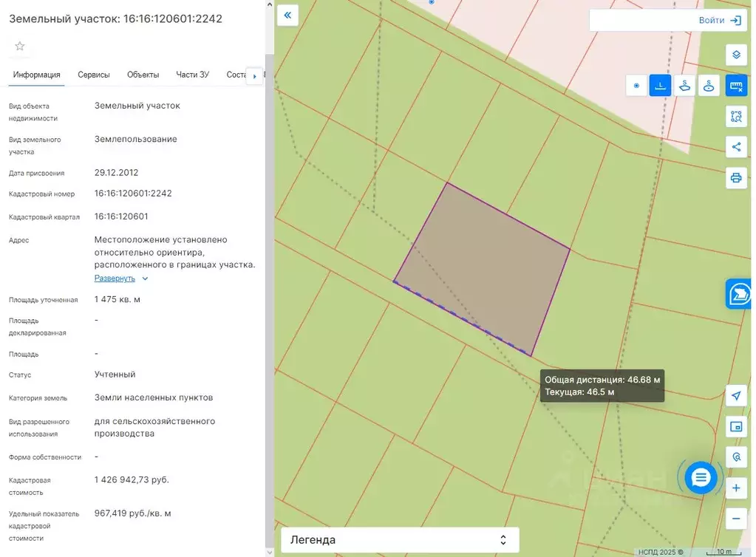Image resolution: width=756 pixels, height=557 pixels.
Task: Open the map layers panel
Action: pyautogui.click(x=736, y=55)
